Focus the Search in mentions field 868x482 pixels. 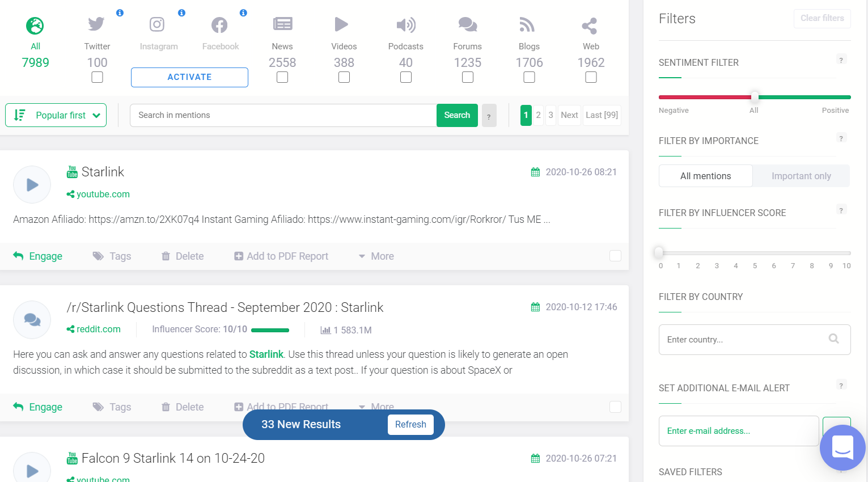click(283, 115)
